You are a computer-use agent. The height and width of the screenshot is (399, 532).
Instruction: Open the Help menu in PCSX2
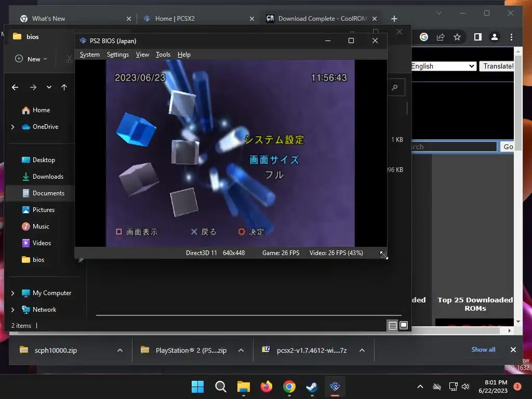184,55
